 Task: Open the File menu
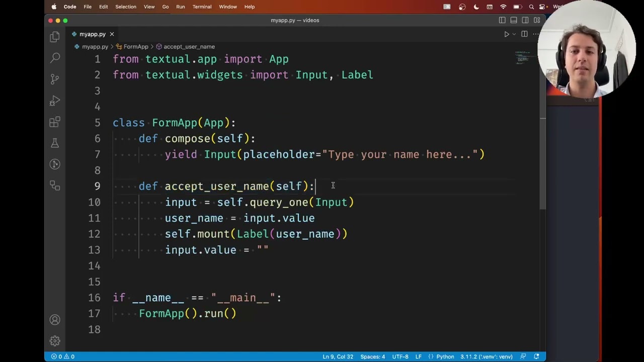(x=88, y=7)
